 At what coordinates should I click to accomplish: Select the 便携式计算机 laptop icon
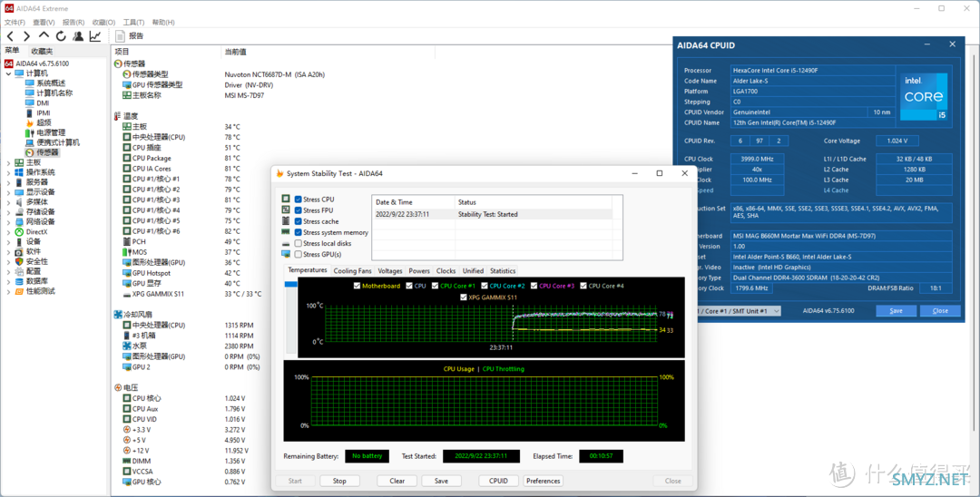[x=29, y=142]
